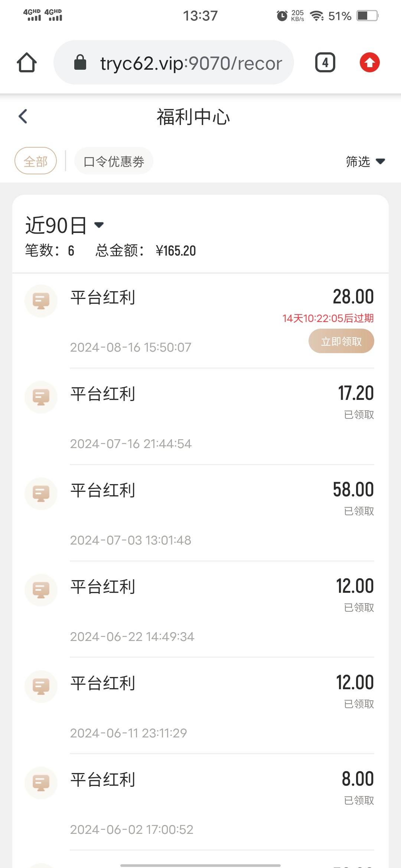Tap the red upload arrow icon
Viewport: 401px width, 868px height.
coord(369,62)
